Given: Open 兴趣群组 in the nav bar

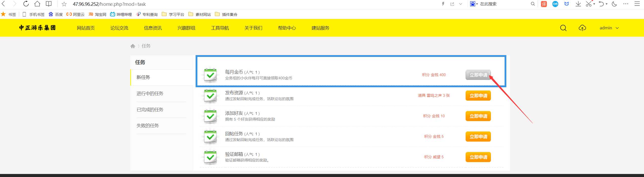Looking at the screenshot, I should coord(186,28).
